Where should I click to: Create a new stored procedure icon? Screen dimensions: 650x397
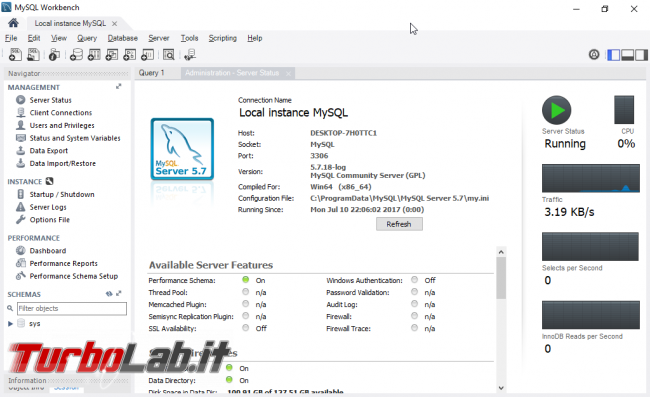130,55
